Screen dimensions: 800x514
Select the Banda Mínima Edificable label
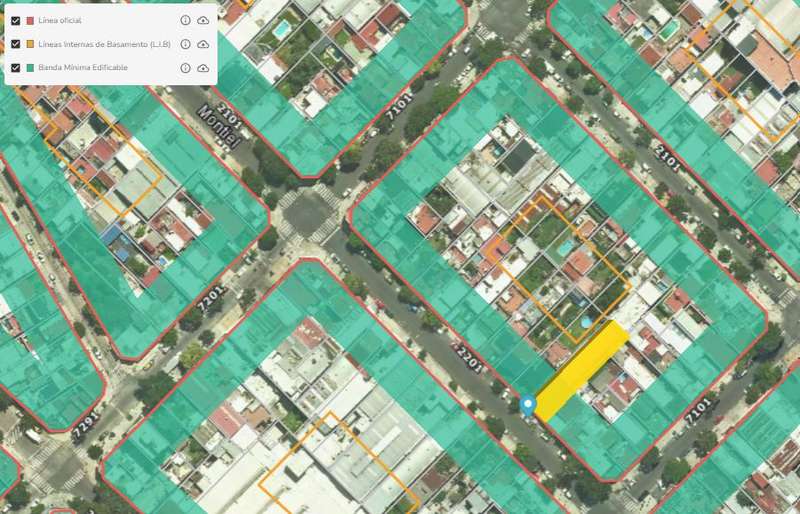click(x=82, y=68)
